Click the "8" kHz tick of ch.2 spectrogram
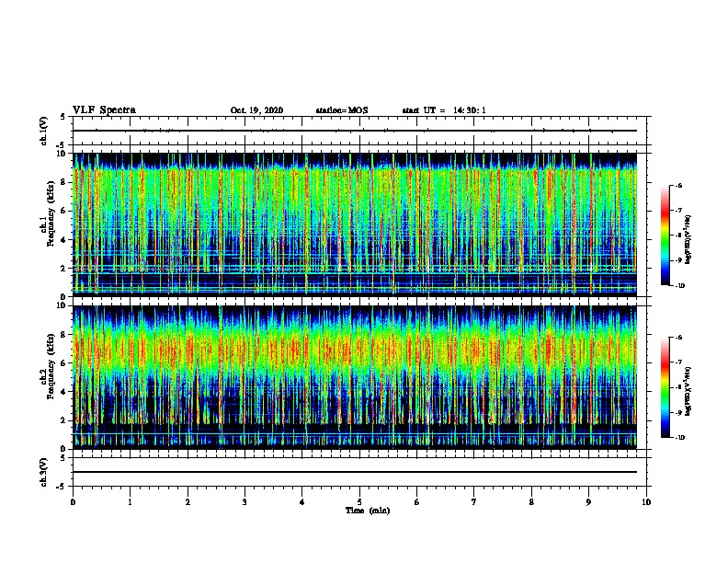Viewport: 728px width, 563px height. point(63,335)
